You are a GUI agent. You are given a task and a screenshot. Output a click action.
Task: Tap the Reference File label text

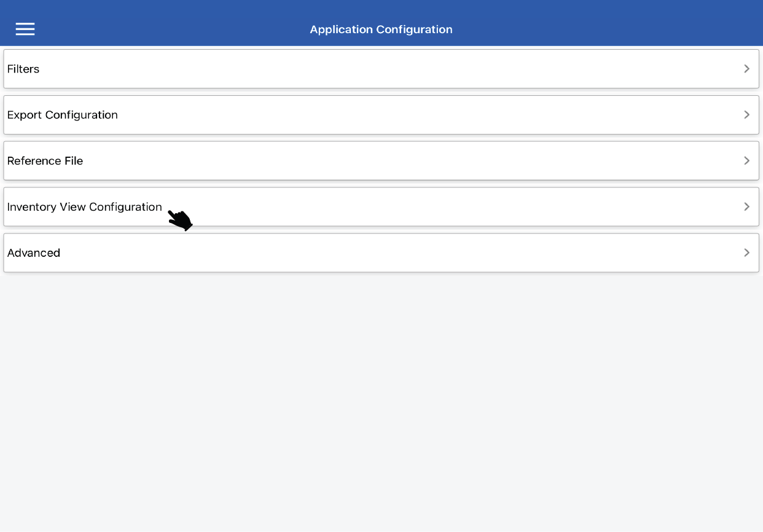coord(45,161)
